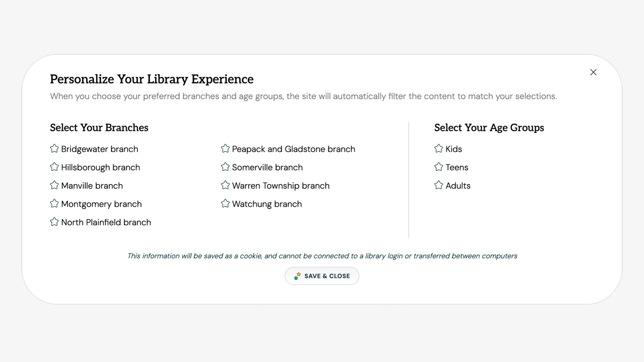This screenshot has width=644, height=362.
Task: Click the star beside Adults age group
Action: click(439, 185)
